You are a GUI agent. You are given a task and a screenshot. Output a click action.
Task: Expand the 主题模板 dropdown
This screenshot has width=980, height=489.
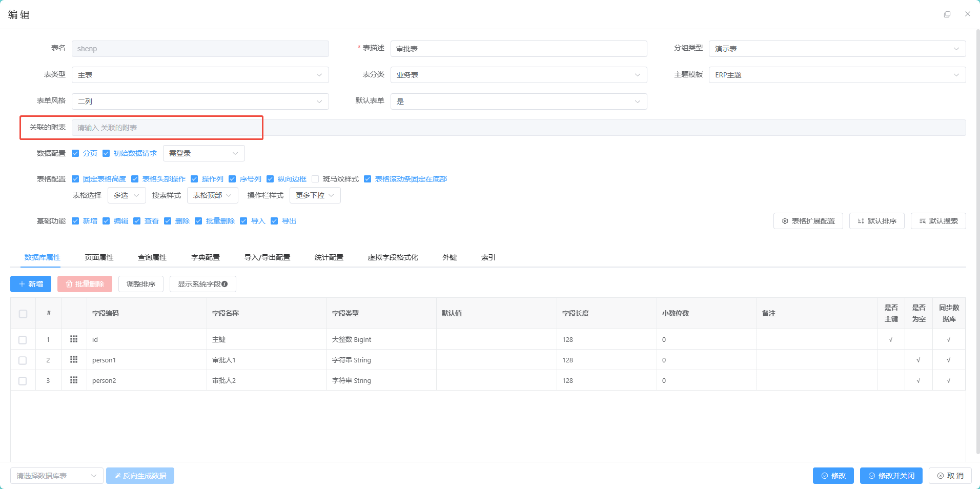point(837,75)
